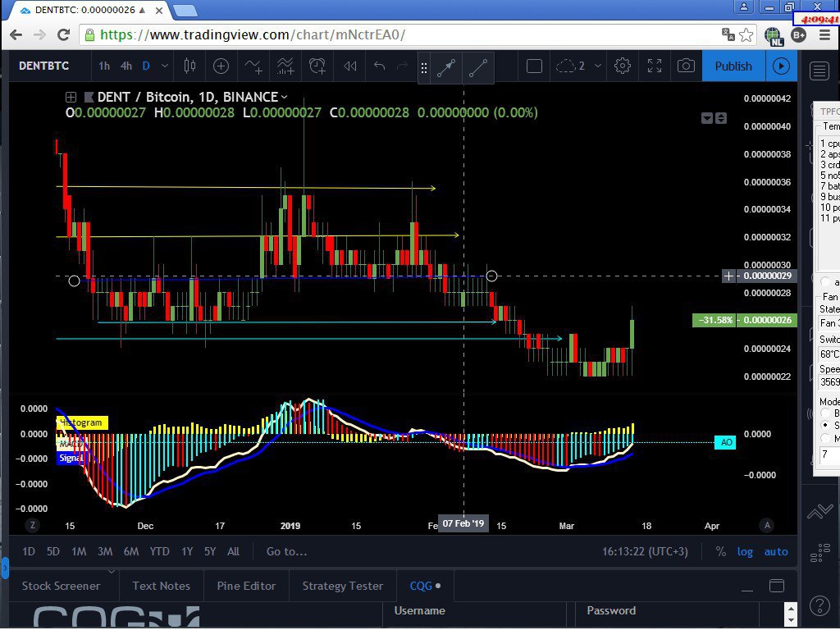Click the Go to... date button
This screenshot has width=840, height=630.
point(286,551)
